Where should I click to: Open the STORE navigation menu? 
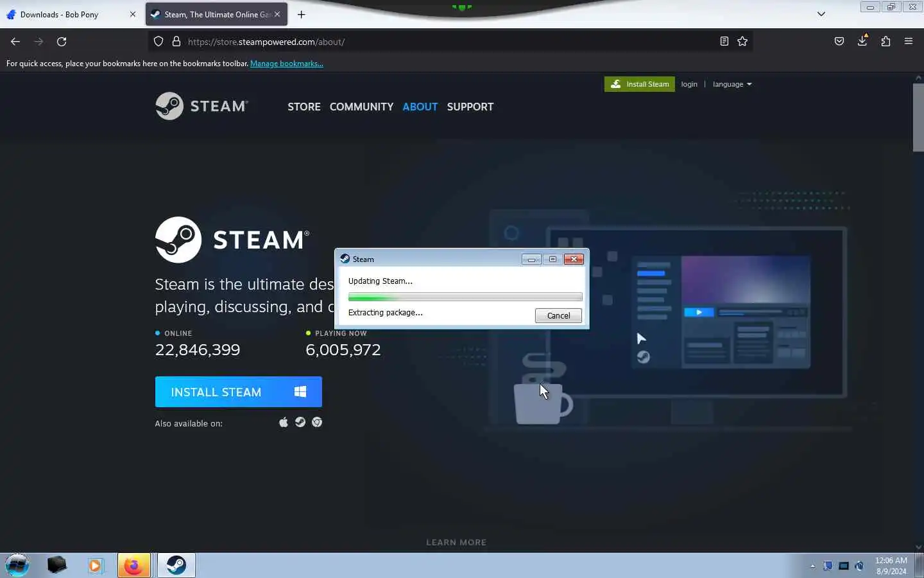click(x=304, y=107)
